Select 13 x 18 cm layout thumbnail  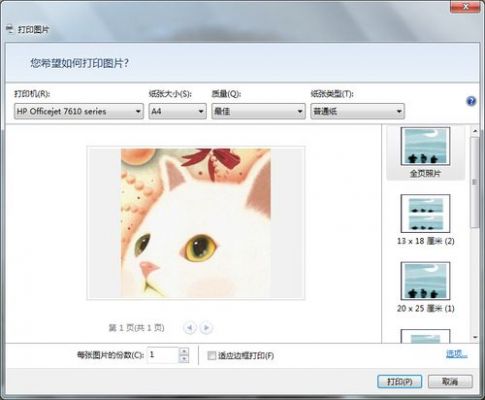[x=425, y=213]
